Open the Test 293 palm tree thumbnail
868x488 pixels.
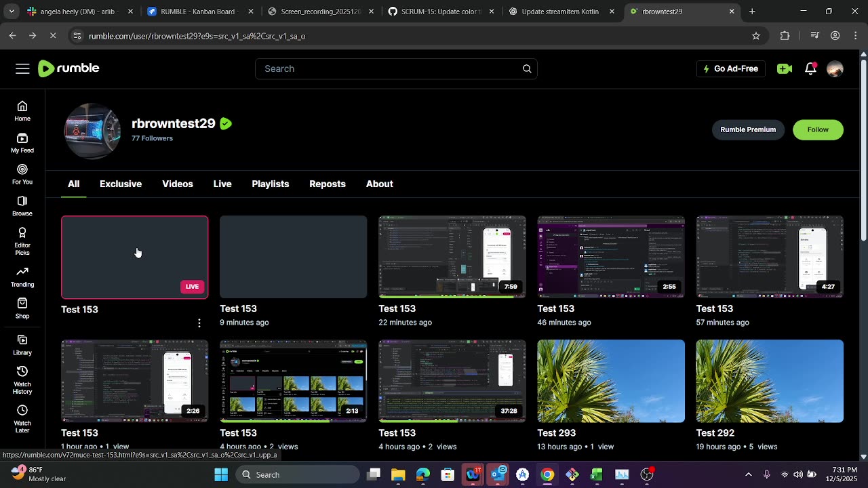pyautogui.click(x=611, y=381)
